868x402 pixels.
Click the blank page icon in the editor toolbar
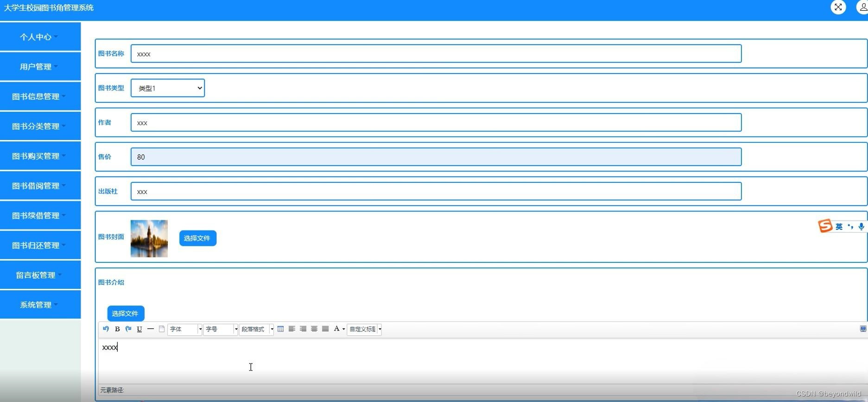click(x=162, y=329)
